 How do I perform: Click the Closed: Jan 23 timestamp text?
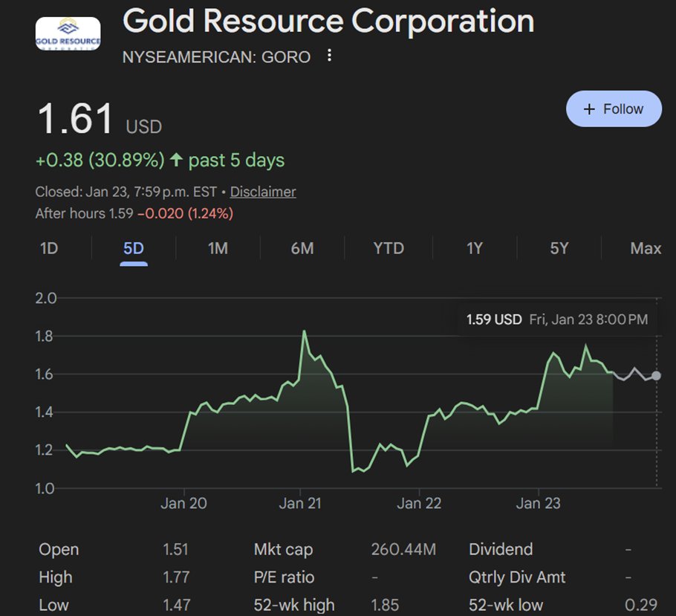(x=126, y=192)
